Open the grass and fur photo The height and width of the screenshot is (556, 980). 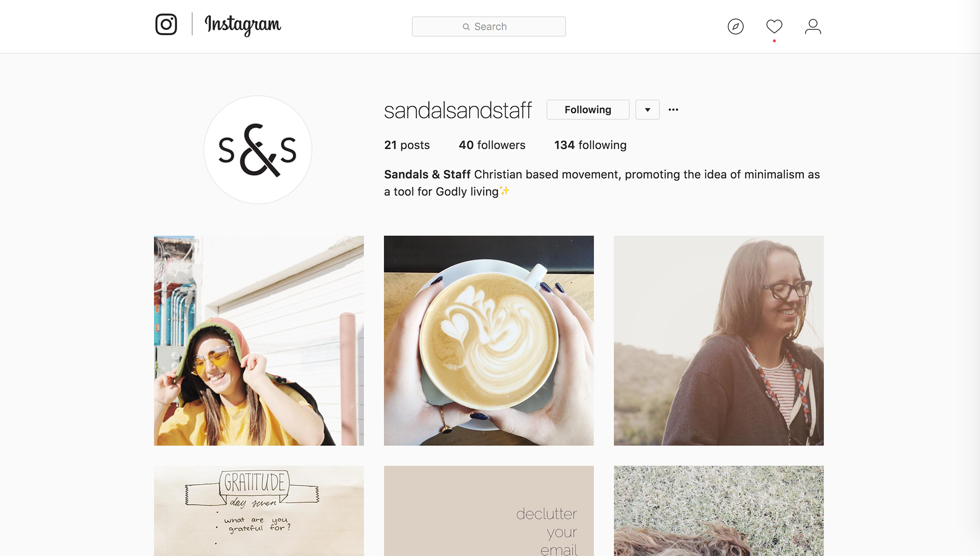coord(719,511)
